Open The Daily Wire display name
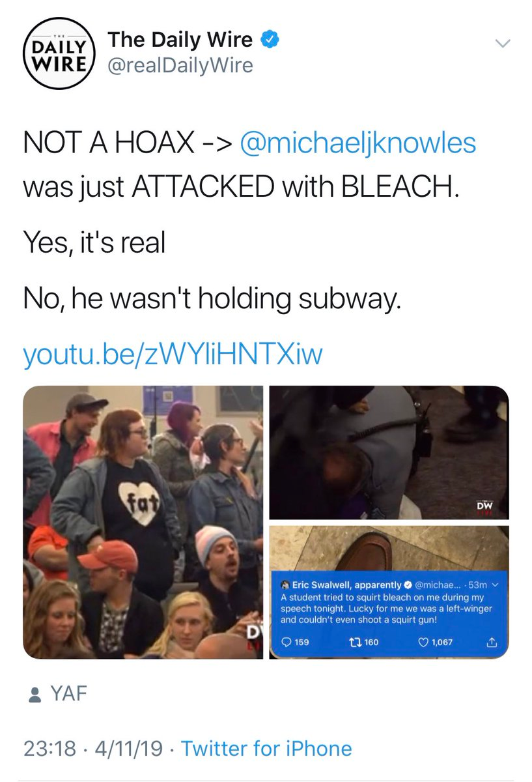532x782 pixels. click(180, 40)
